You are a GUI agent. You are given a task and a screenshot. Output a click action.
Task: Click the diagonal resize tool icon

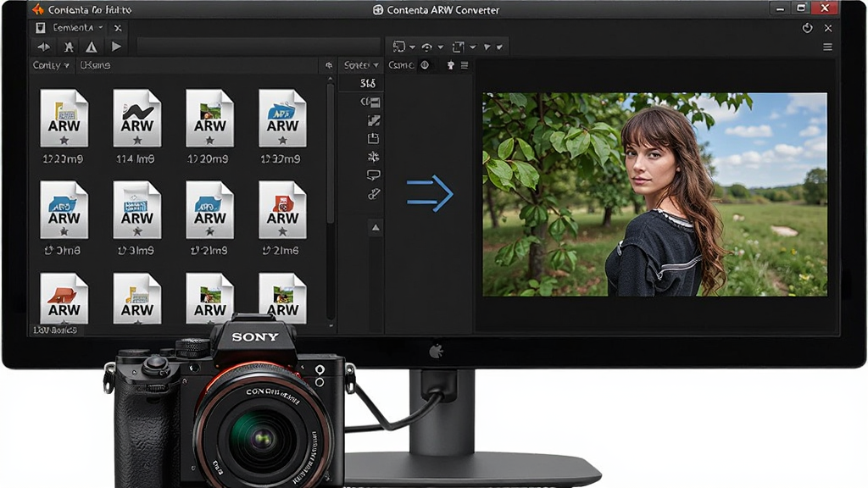click(374, 120)
